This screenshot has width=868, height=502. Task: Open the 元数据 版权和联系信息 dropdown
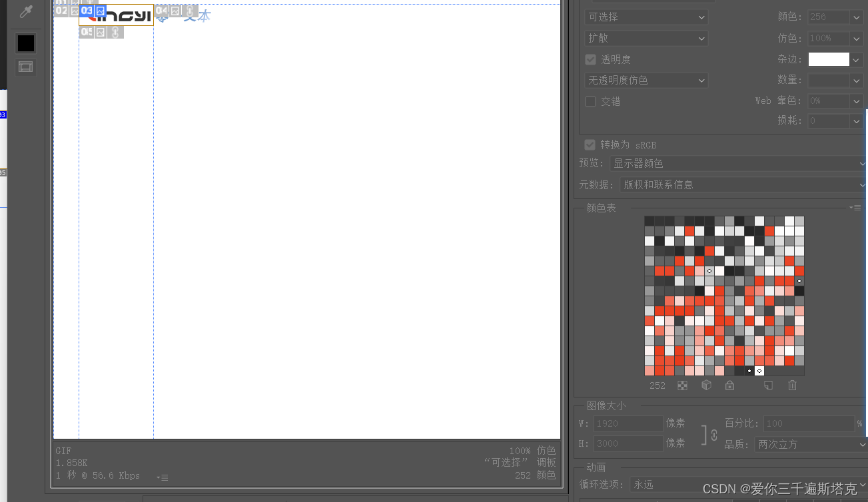click(x=743, y=184)
